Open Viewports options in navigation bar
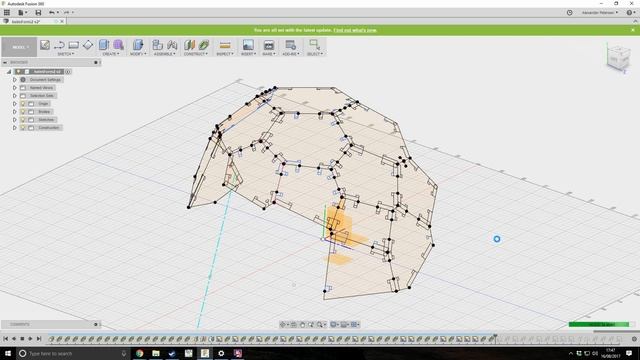The image size is (640, 360). [x=355, y=324]
